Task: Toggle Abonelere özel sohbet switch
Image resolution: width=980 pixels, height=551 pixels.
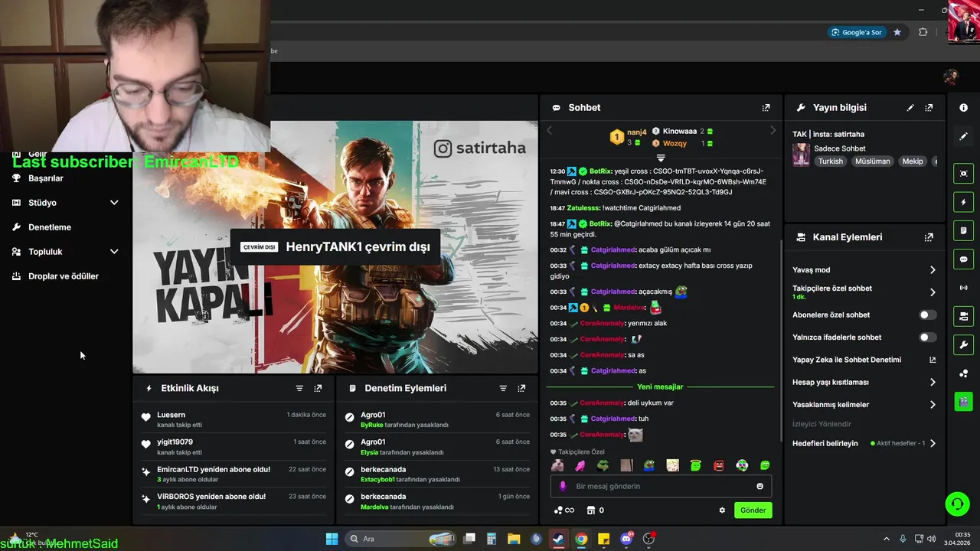Action: pyautogui.click(x=927, y=315)
